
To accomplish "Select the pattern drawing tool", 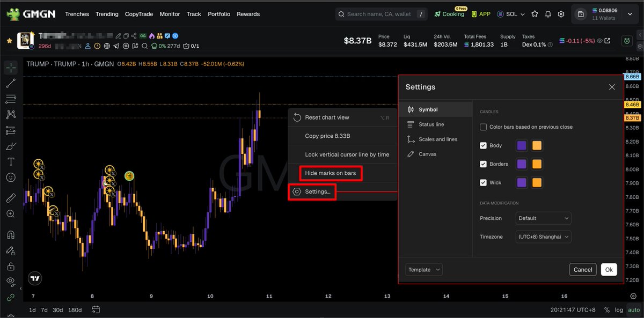I will 10,114.
